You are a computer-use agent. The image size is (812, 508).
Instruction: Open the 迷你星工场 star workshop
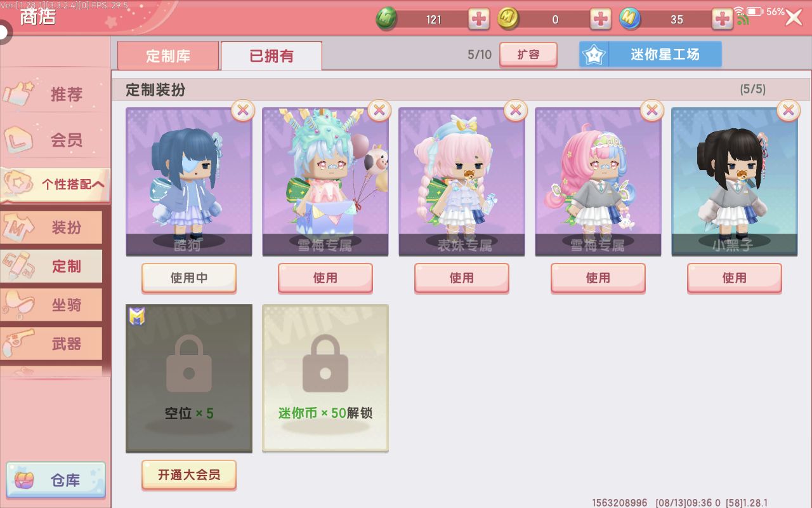pyautogui.click(x=651, y=55)
